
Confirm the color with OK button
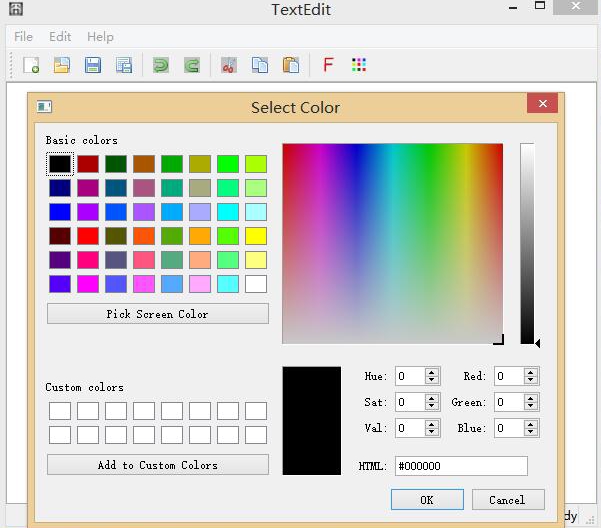pyautogui.click(x=427, y=500)
